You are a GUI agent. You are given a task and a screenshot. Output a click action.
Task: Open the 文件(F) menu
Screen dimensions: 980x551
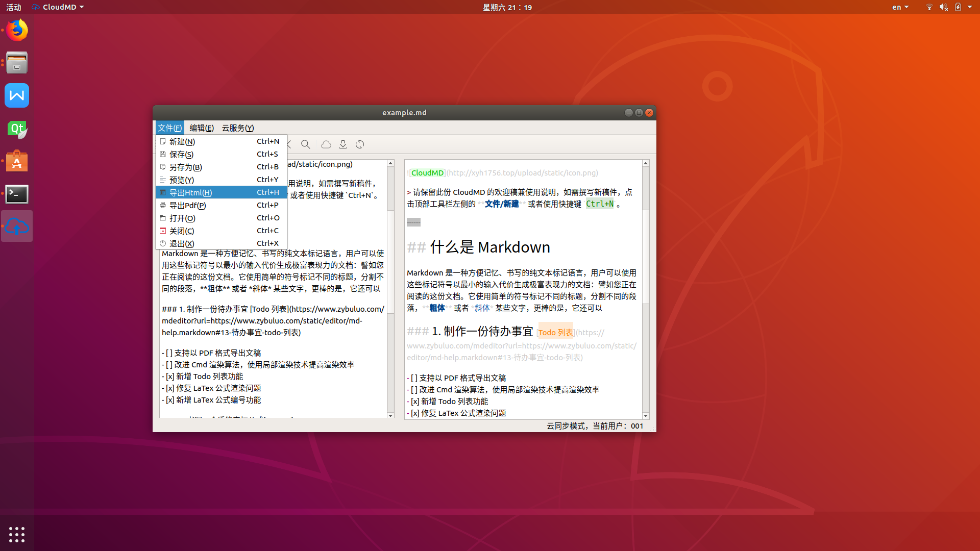tap(169, 128)
